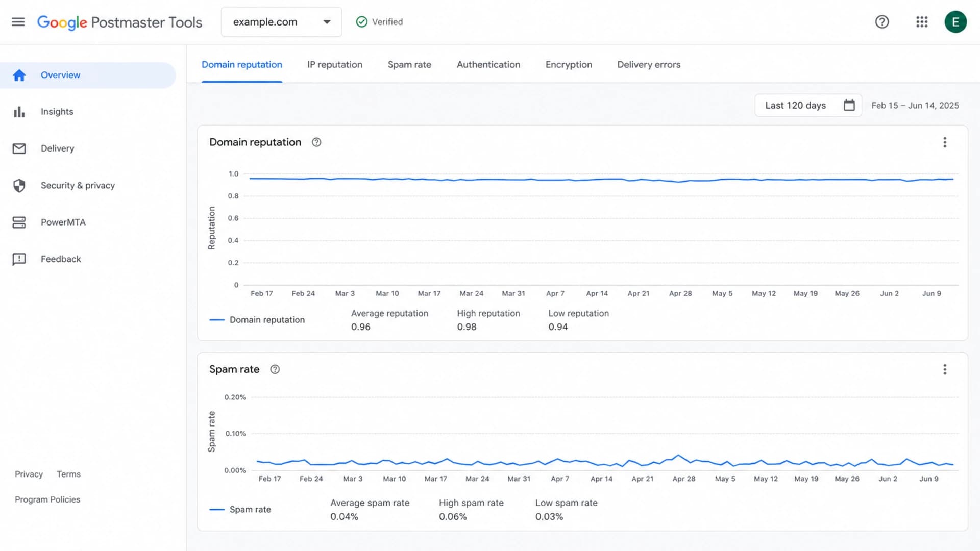
Task: Click the calendar icon in date selector
Action: pyautogui.click(x=849, y=105)
